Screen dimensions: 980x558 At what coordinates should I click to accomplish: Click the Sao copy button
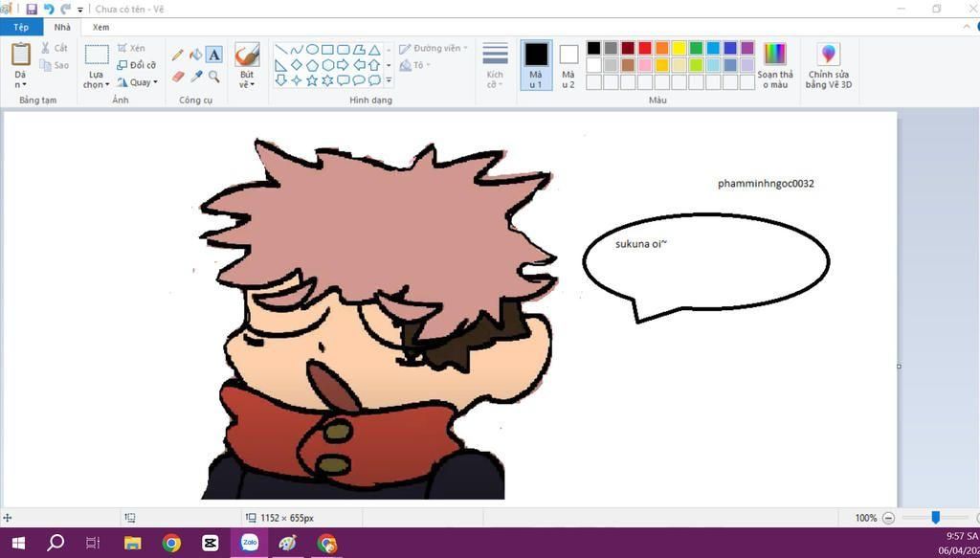55,65
